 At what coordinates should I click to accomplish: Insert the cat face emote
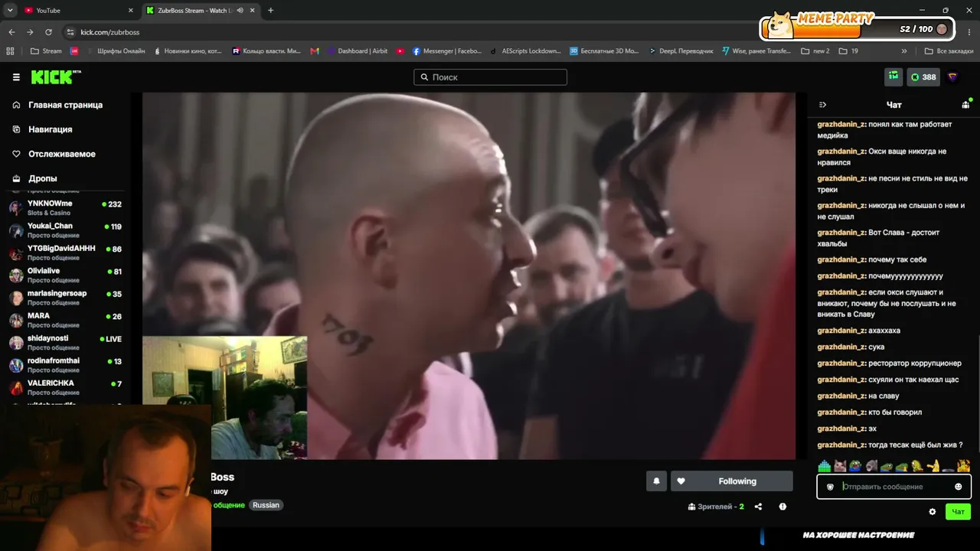(840, 466)
